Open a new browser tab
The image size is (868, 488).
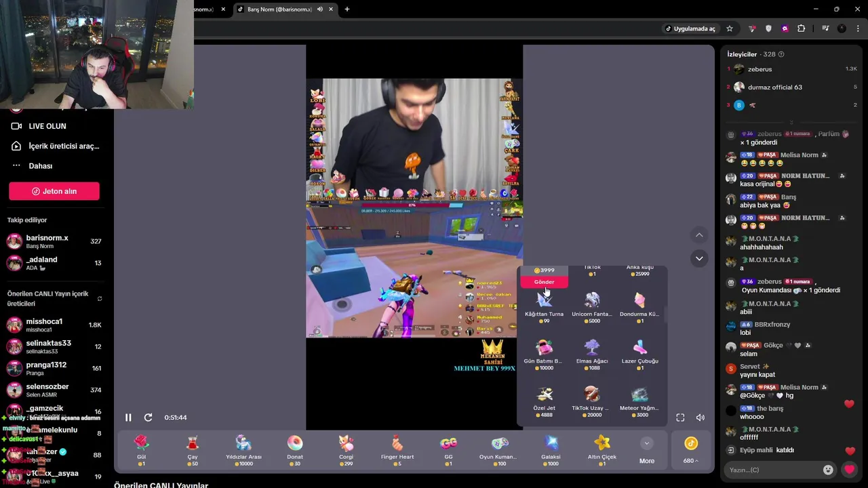click(x=347, y=9)
